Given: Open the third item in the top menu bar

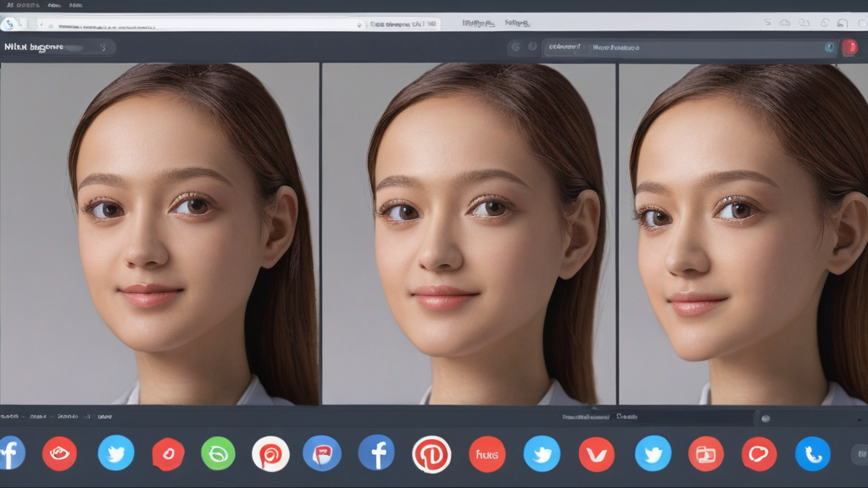Looking at the screenshot, I should tap(75, 5).
